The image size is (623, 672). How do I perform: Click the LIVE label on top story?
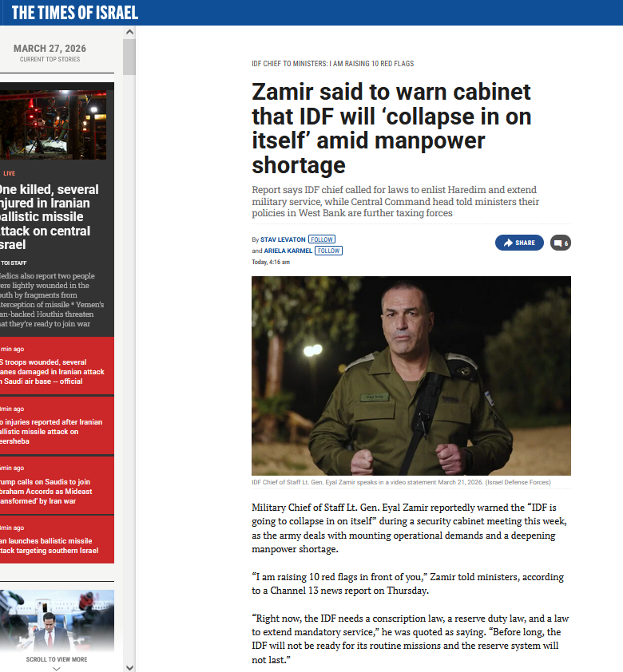point(9,173)
